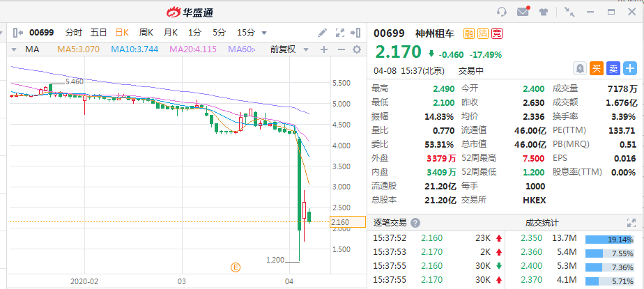
Task: Click the 5.460 high price label
Action: pyautogui.click(x=75, y=81)
